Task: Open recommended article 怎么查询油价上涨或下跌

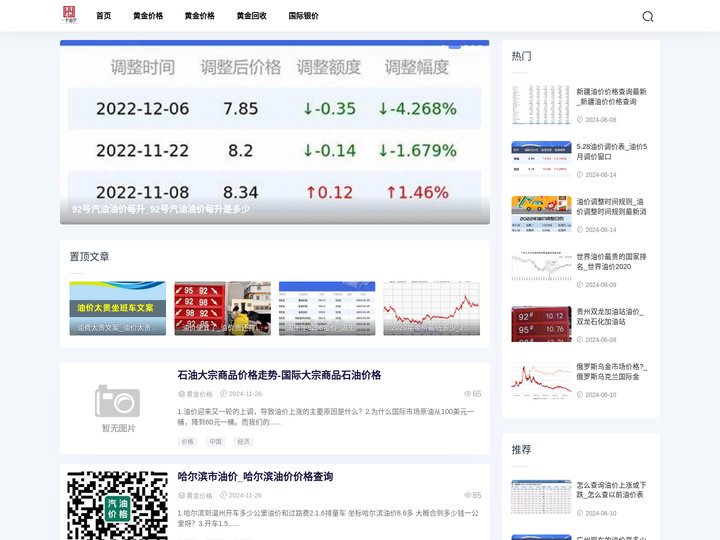Action: click(611, 490)
